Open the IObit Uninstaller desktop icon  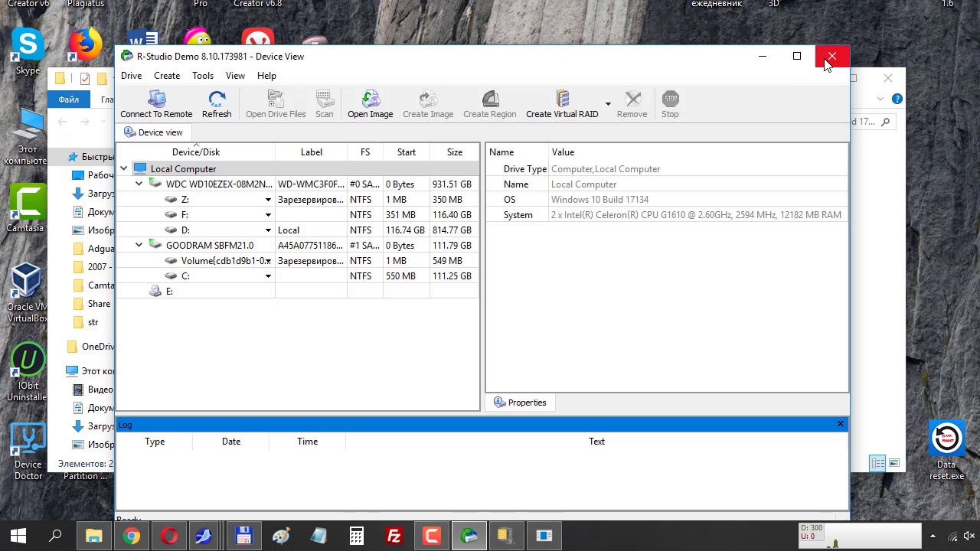tap(28, 372)
